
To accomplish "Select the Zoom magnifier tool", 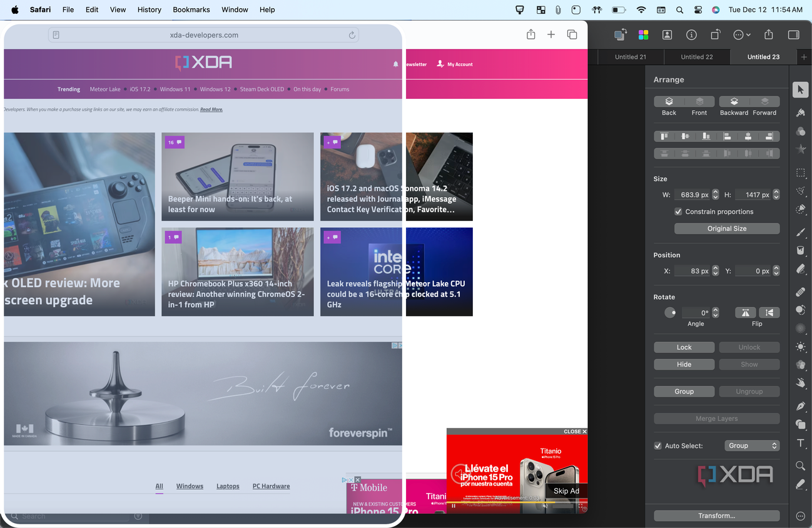I will click(800, 465).
